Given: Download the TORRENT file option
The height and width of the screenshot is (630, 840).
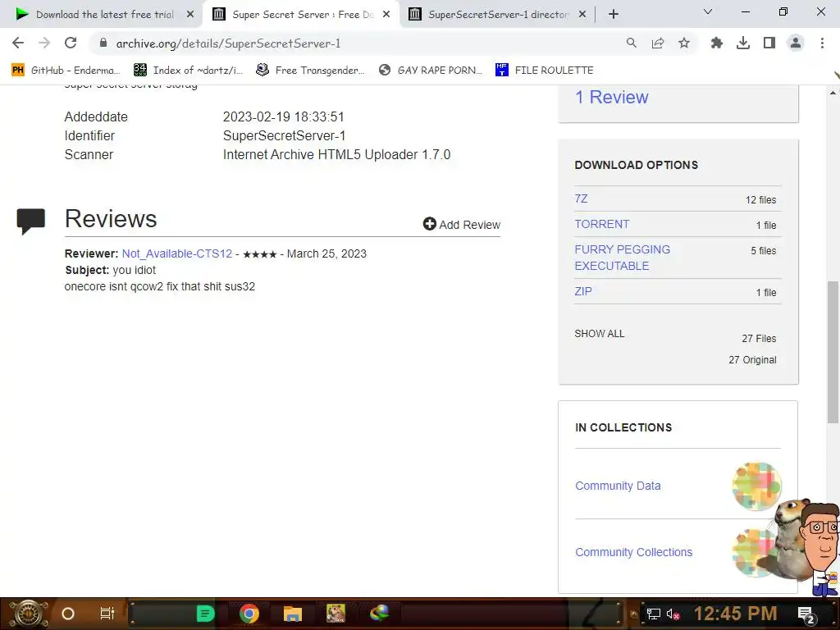Looking at the screenshot, I should 602,224.
